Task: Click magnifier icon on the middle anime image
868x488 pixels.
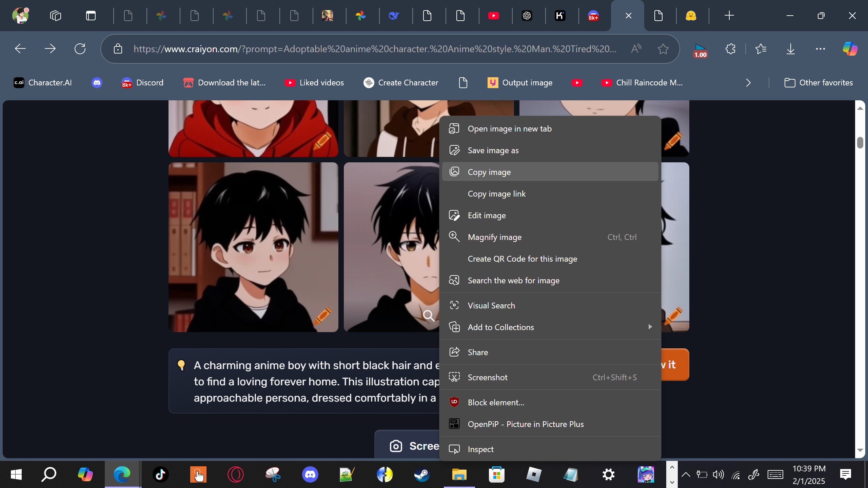Action: click(x=429, y=316)
